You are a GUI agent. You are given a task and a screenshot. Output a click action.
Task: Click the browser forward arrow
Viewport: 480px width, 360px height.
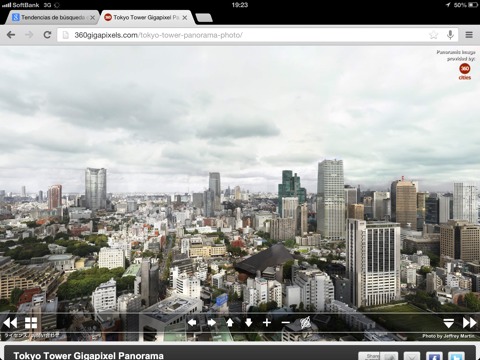(x=29, y=35)
